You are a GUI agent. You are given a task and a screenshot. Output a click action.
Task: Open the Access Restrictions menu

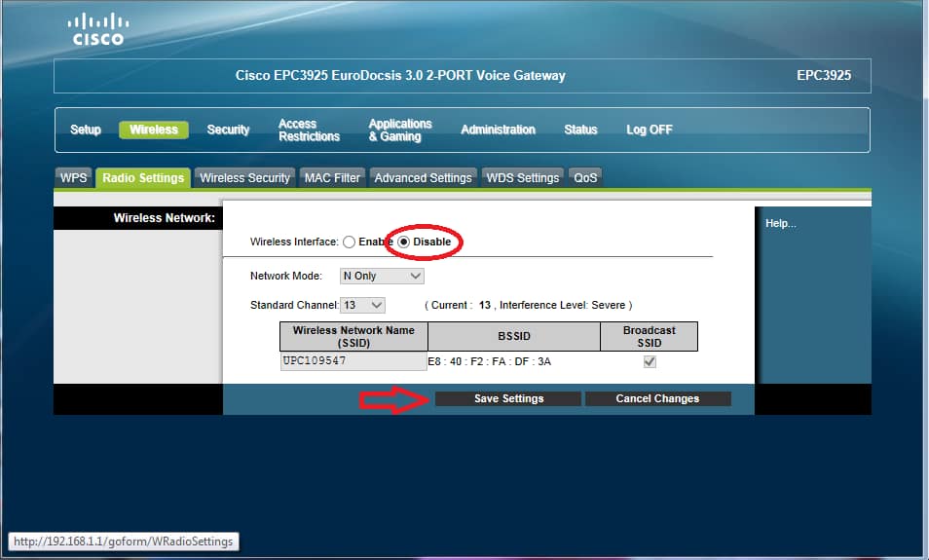pyautogui.click(x=310, y=131)
